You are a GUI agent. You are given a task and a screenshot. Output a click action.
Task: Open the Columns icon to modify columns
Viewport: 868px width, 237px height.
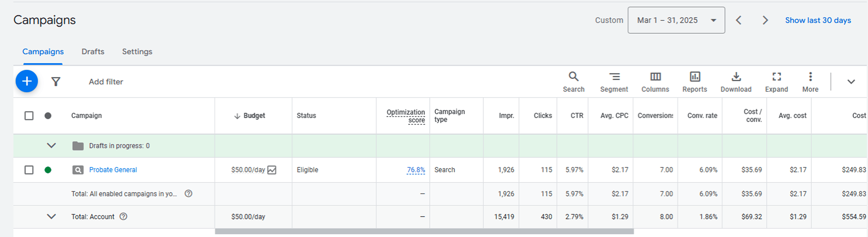pos(655,77)
